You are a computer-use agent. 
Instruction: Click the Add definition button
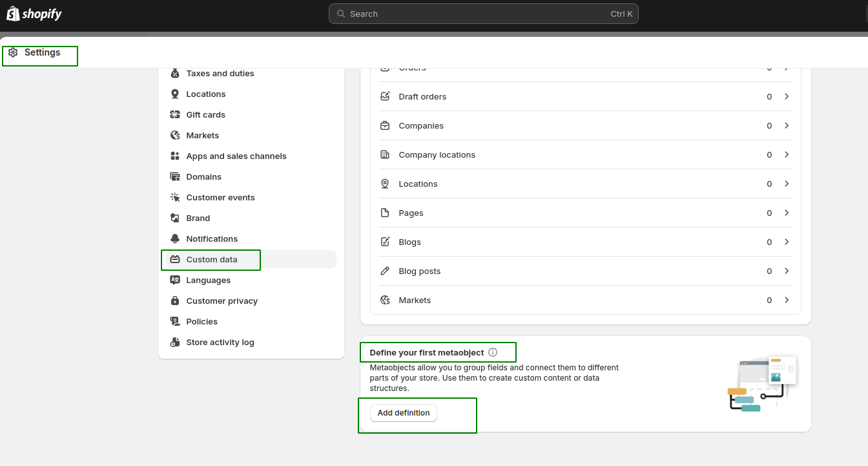click(403, 412)
